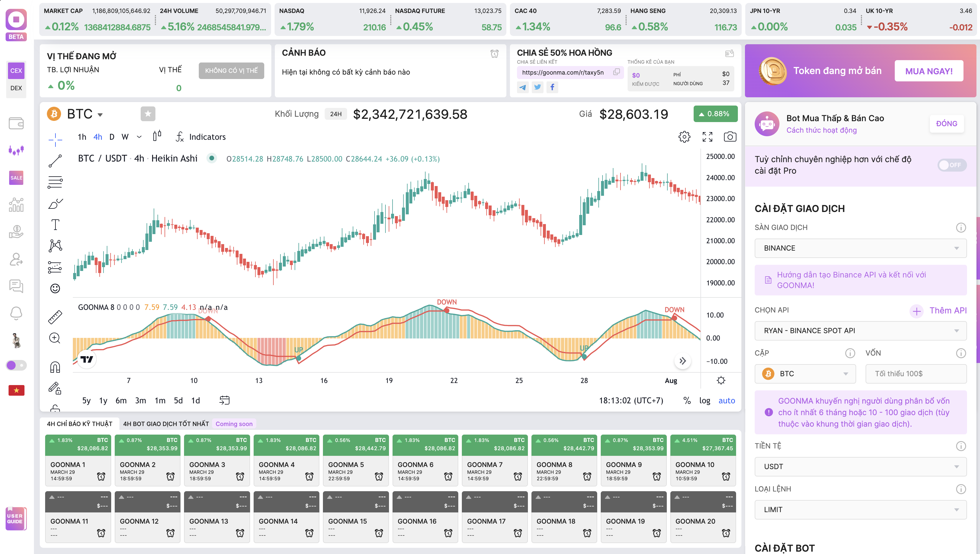Image resolution: width=980 pixels, height=554 pixels.
Task: Click the MUA NGAY! button
Action: click(x=929, y=71)
